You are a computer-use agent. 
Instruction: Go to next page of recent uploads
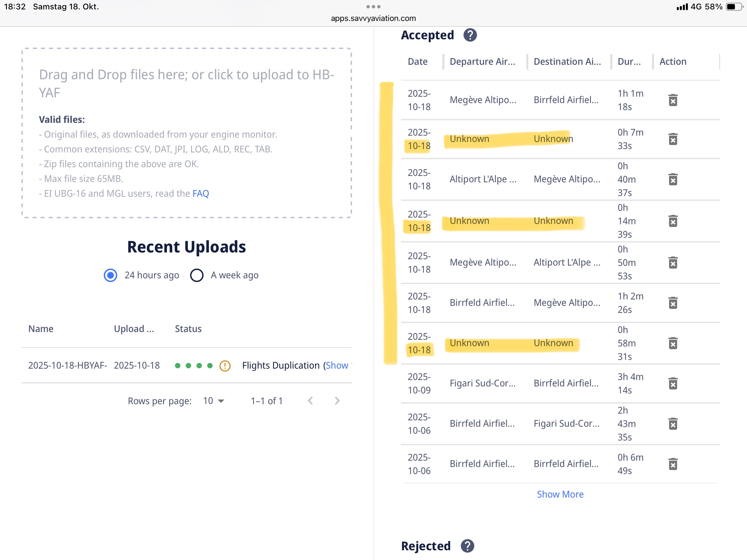pos(337,401)
